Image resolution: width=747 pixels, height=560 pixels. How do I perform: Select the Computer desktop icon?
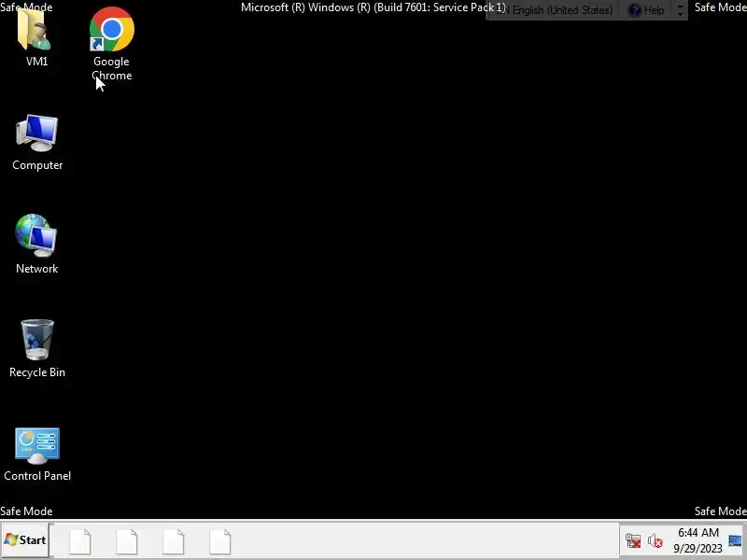[36, 133]
